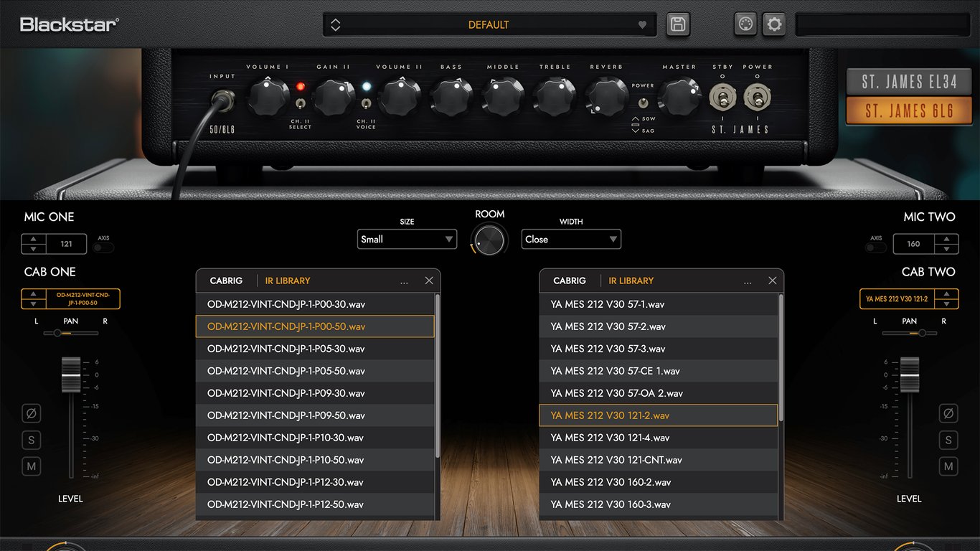Mute Cab Two with the M button
This screenshot has width=980, height=551.
948,466
